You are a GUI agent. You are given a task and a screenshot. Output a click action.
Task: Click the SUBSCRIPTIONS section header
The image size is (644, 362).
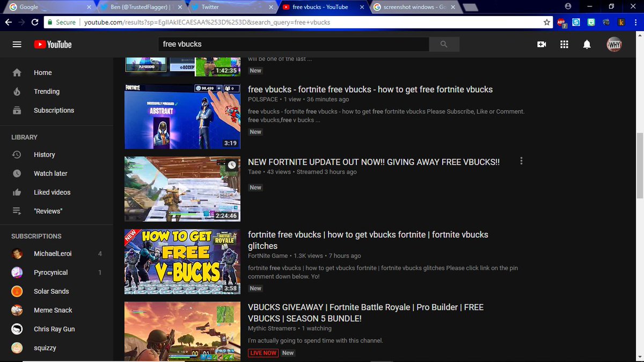36,236
